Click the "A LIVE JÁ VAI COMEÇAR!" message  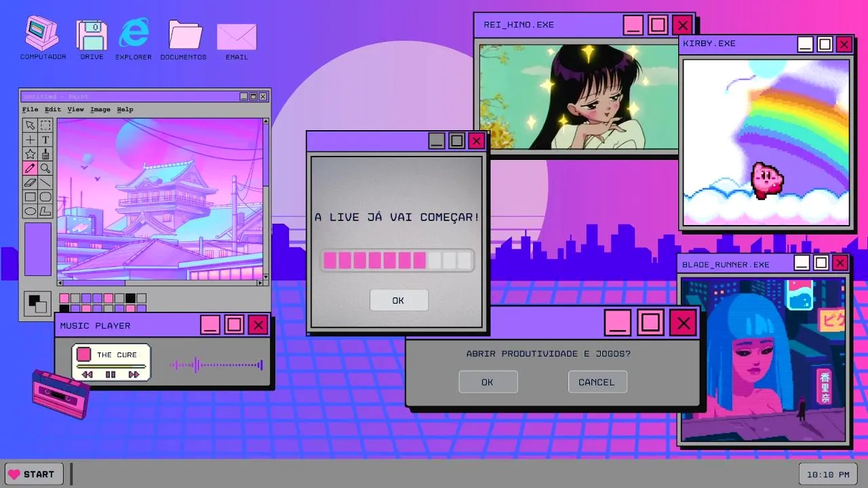click(x=397, y=218)
